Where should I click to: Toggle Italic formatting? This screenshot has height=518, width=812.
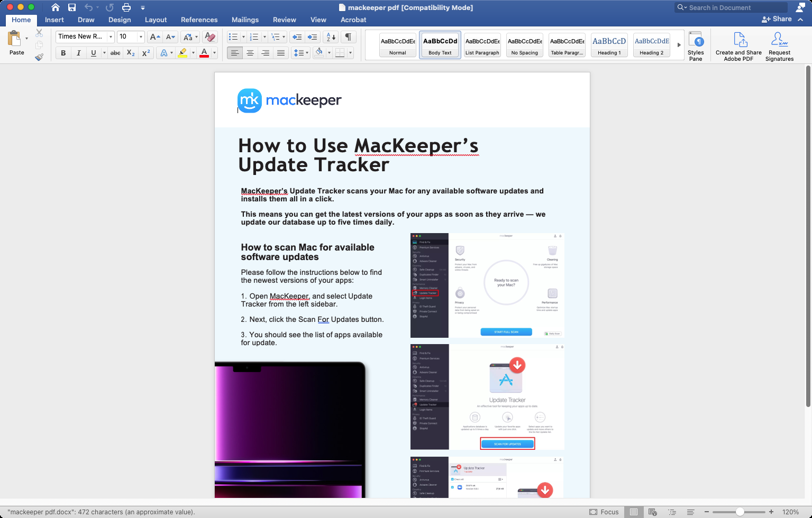click(78, 53)
